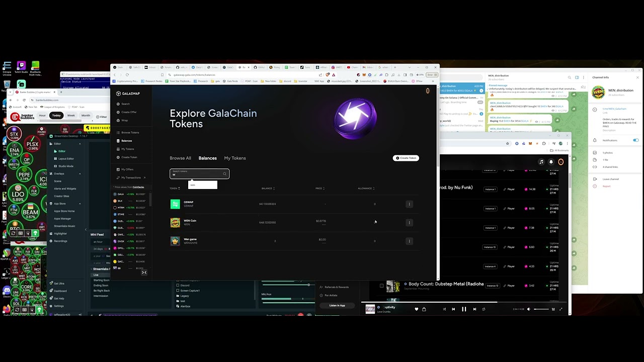Click the search magnifier icon in token field
This screenshot has height=362, width=644.
point(224,174)
